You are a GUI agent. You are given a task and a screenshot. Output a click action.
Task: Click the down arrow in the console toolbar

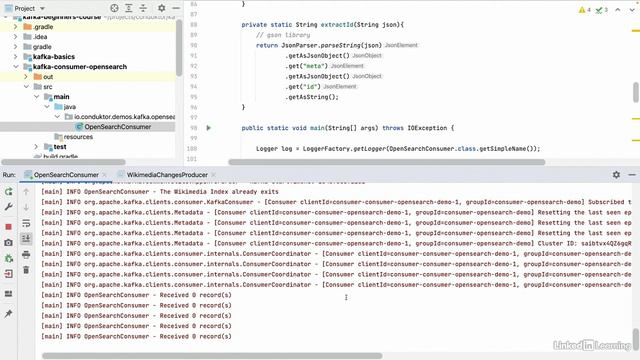point(26,207)
